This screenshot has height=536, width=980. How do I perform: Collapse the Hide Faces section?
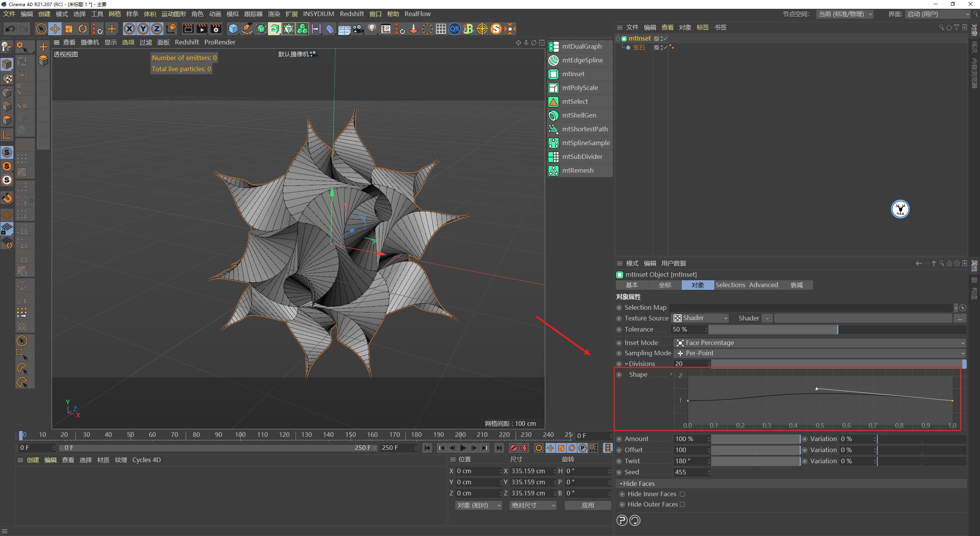tap(621, 484)
